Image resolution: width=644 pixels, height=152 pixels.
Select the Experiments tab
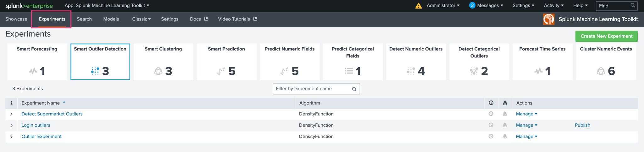52,19
